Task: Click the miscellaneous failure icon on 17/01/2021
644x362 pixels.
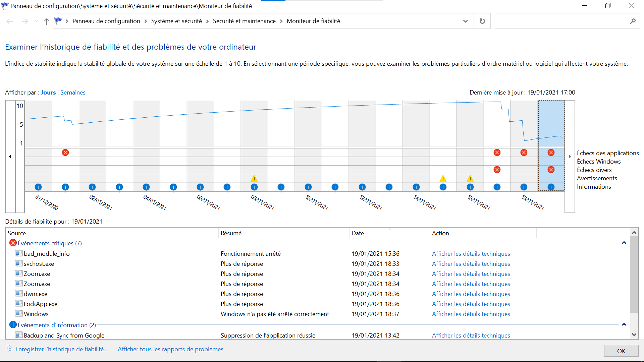Action: pyautogui.click(x=497, y=170)
